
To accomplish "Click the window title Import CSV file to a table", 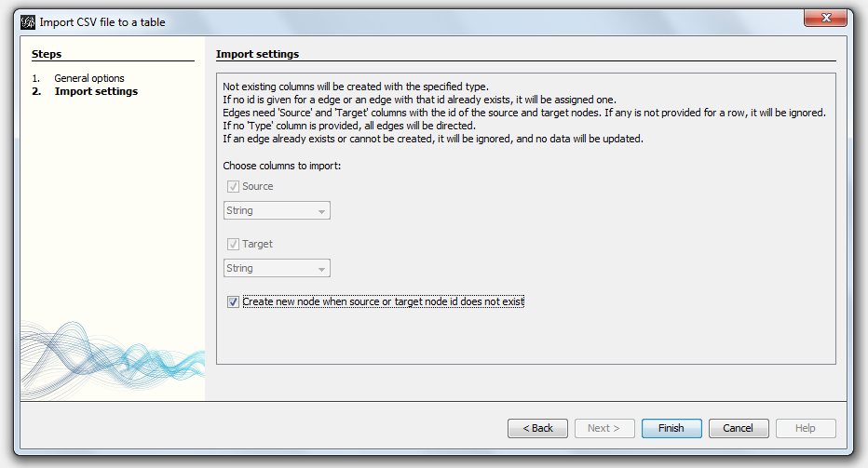I will click(102, 21).
